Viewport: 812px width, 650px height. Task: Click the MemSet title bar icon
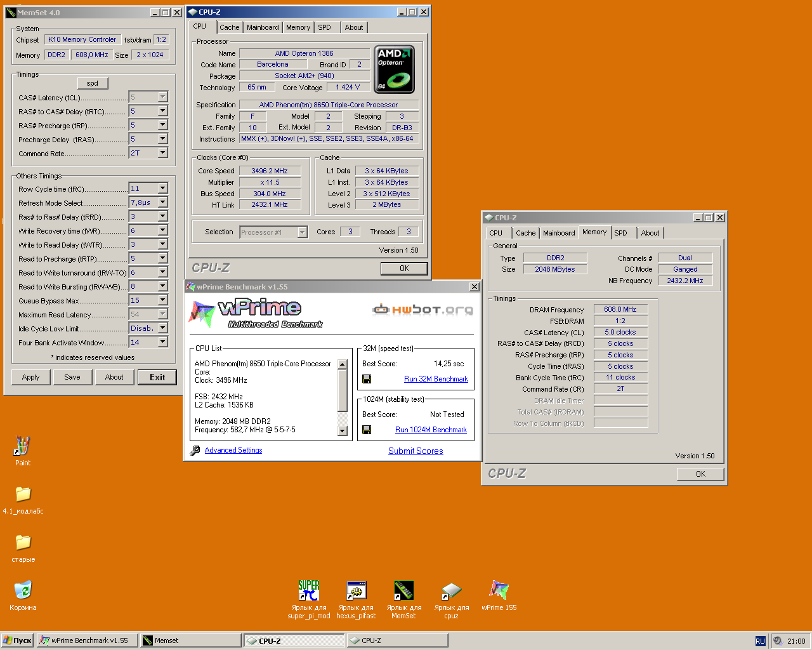pyautogui.click(x=11, y=12)
